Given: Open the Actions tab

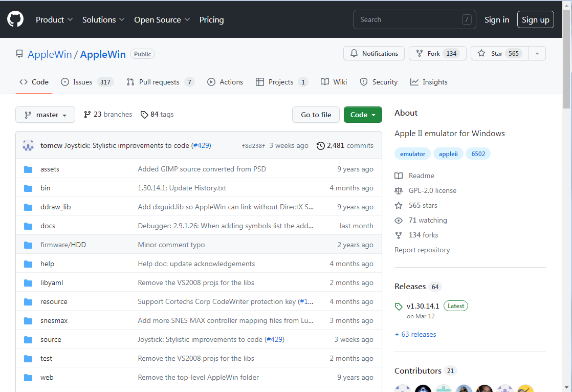Looking at the screenshot, I should coord(225,82).
